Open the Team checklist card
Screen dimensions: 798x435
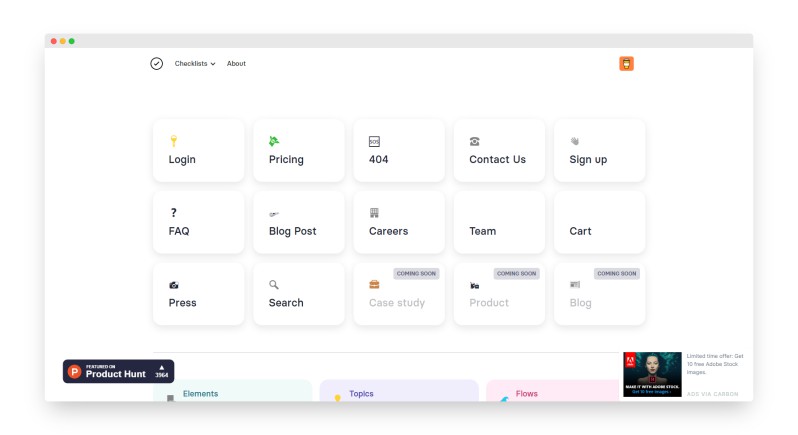[x=499, y=222]
